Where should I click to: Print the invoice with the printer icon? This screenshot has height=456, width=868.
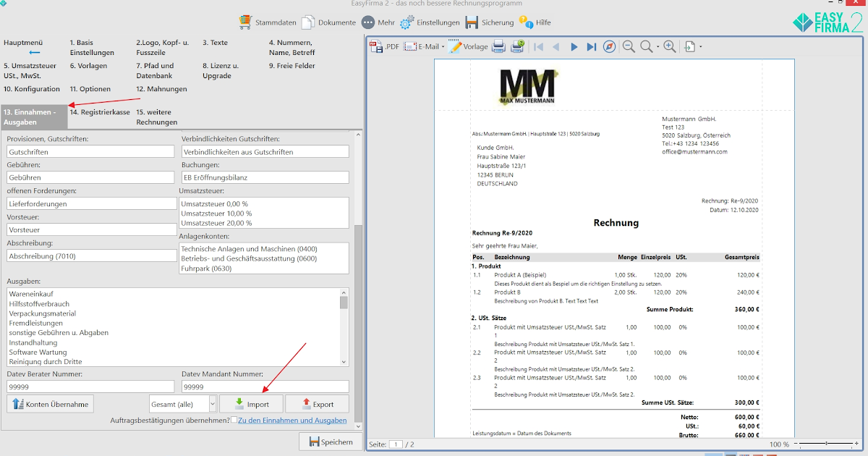[498, 46]
